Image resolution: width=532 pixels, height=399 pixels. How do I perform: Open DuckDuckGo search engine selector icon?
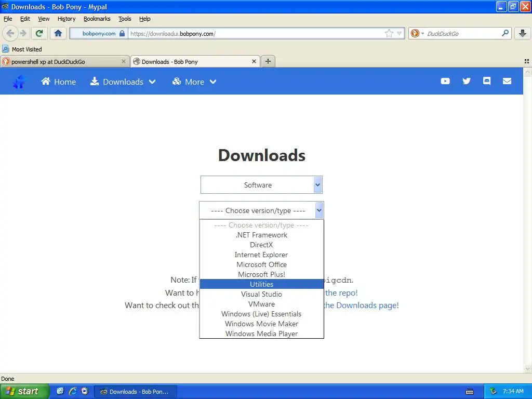click(417, 33)
